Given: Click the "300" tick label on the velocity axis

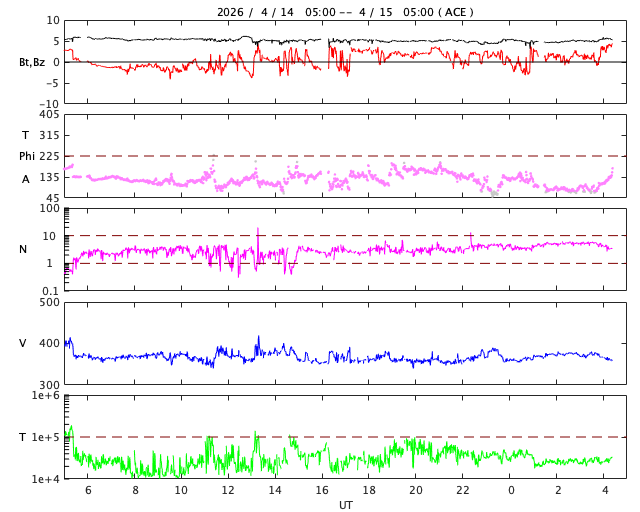Looking at the screenshot, I should tap(48, 385).
